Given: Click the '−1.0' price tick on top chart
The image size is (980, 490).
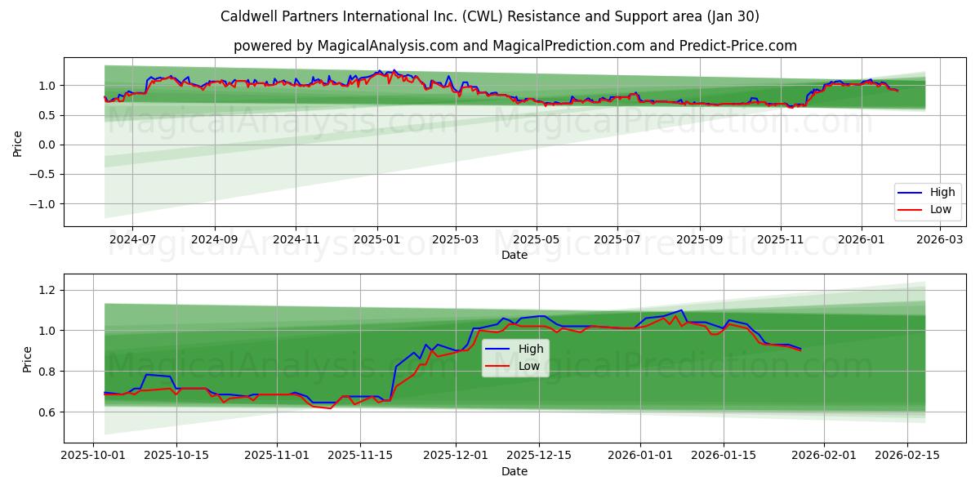Looking at the screenshot, I should tap(44, 204).
